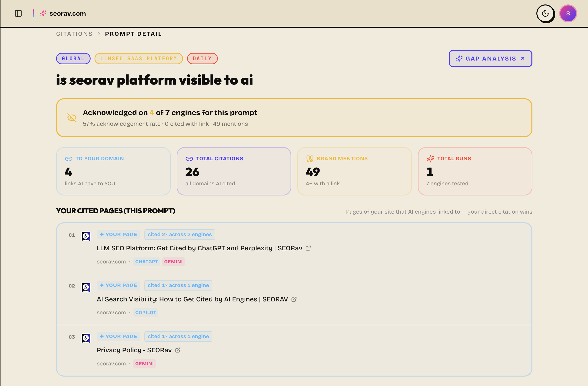The width and height of the screenshot is (588, 386).
Task: Click cited 1× badge on AI Search Visibility row
Action: (x=178, y=285)
